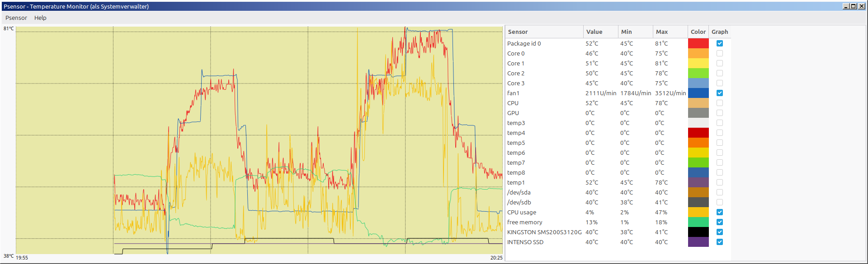Open the Help menu
Viewport: 868px width, 264px height.
(40, 18)
